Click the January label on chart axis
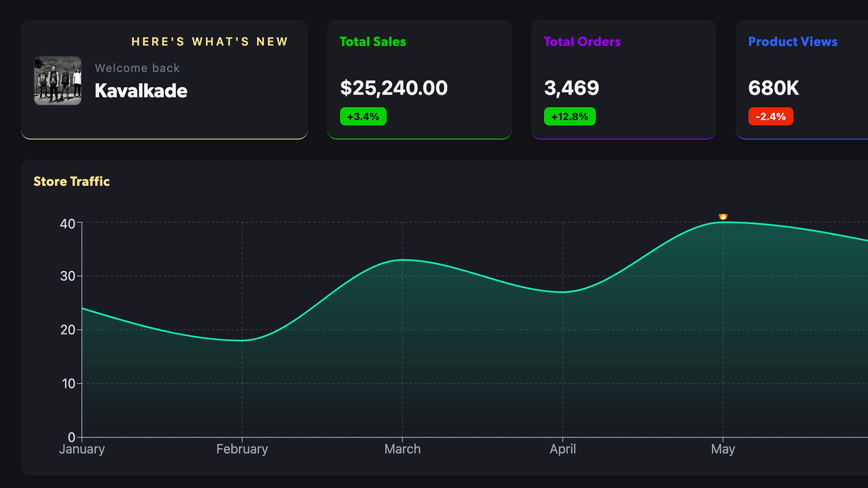This screenshot has height=488, width=868. 82,449
